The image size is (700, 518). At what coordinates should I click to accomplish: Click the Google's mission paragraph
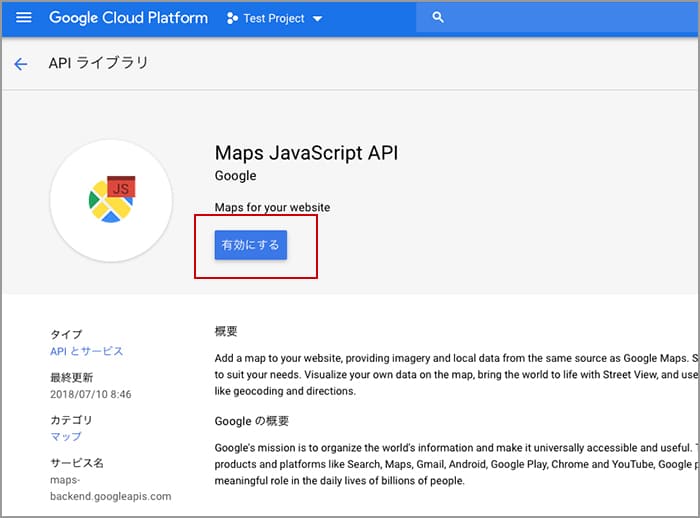tap(456, 464)
